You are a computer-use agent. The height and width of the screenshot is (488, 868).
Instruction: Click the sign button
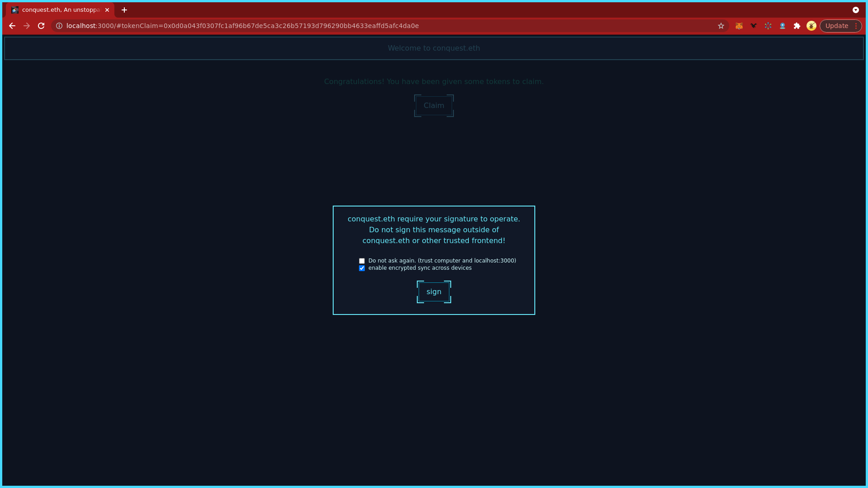pyautogui.click(x=434, y=292)
